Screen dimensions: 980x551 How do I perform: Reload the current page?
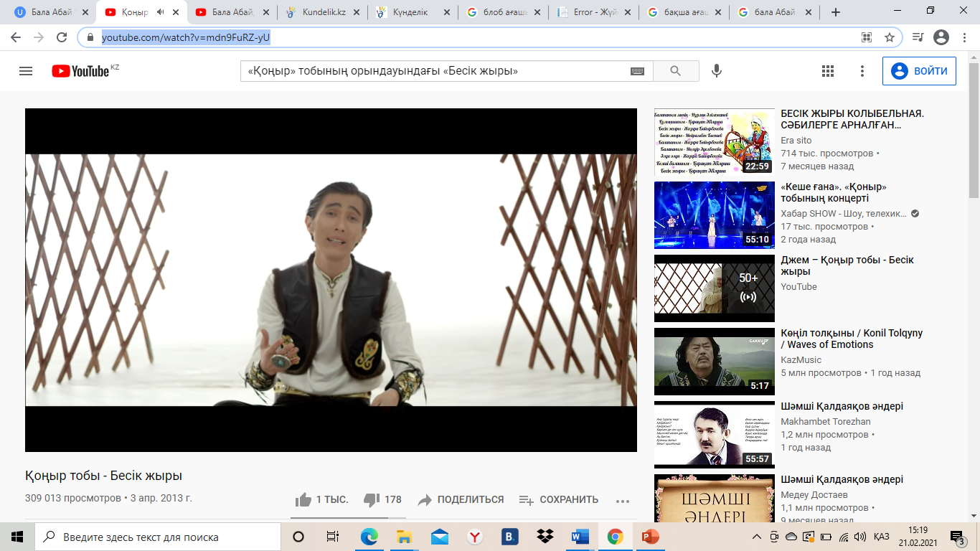coord(62,37)
